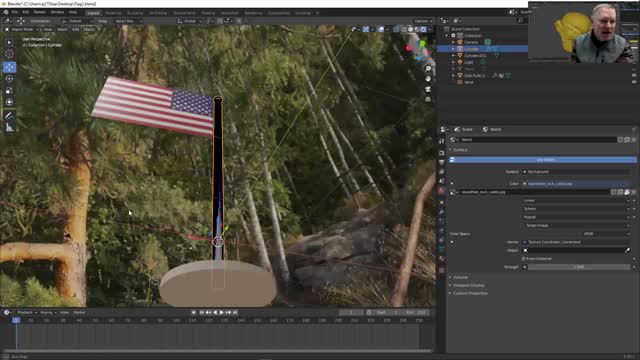Select the Select Box tool in toolbar

pyautogui.click(x=9, y=42)
